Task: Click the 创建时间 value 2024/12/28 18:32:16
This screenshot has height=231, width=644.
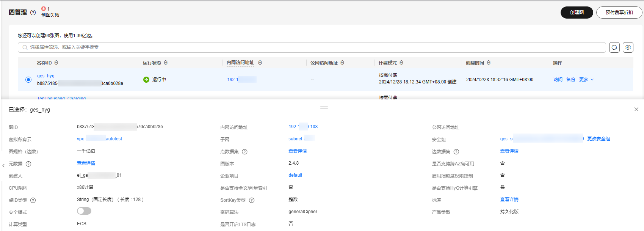Action: click(500, 80)
